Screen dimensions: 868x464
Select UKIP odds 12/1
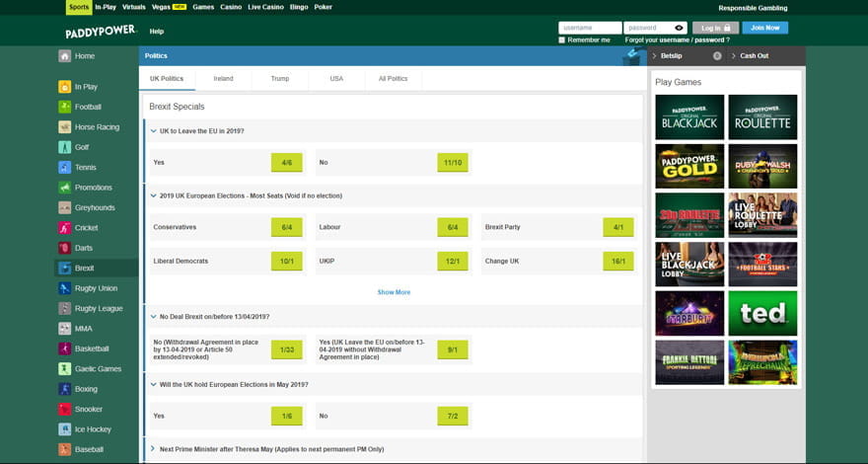453,261
